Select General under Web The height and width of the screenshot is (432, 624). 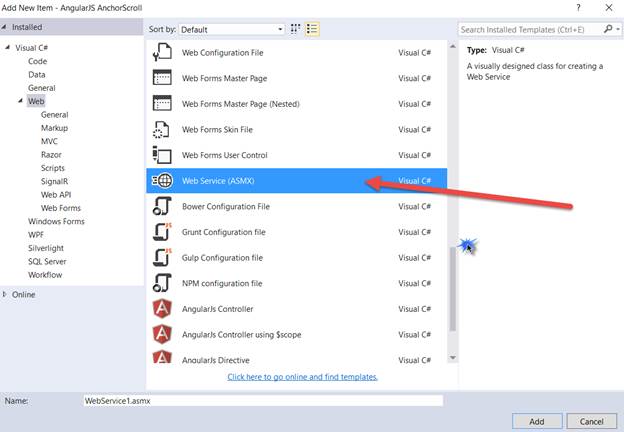(55, 115)
